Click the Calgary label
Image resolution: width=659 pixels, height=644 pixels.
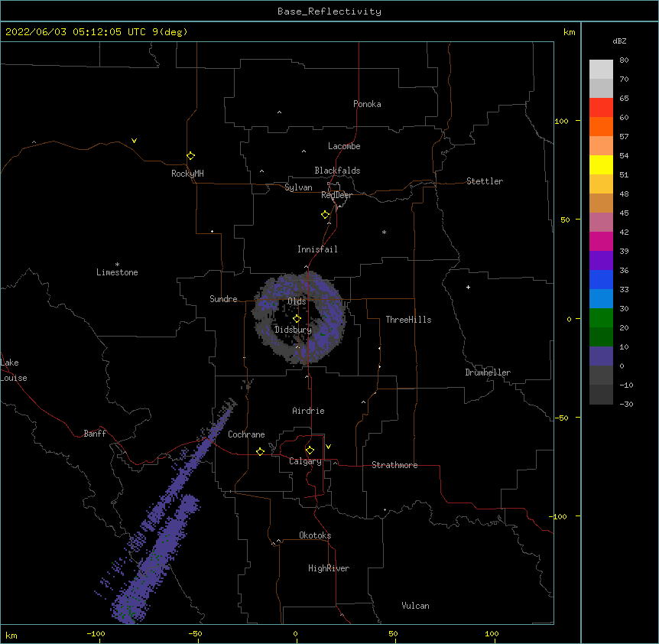[305, 461]
